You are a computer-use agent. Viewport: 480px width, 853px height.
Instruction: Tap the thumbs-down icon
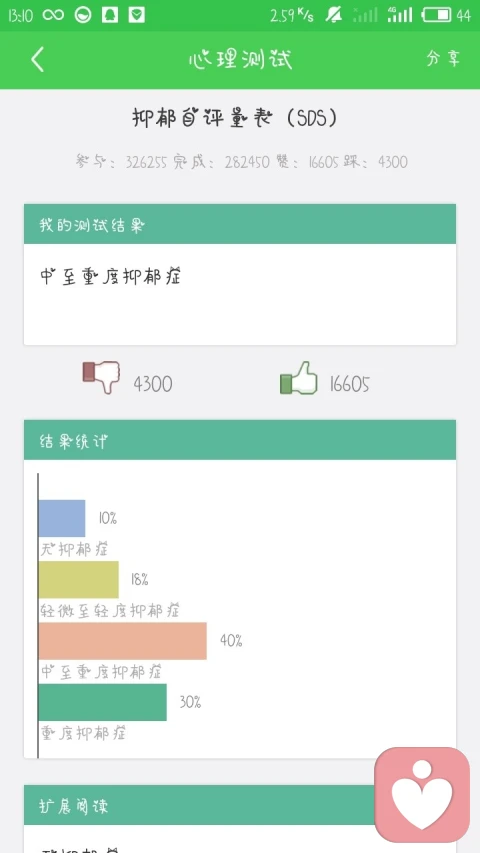click(x=101, y=376)
